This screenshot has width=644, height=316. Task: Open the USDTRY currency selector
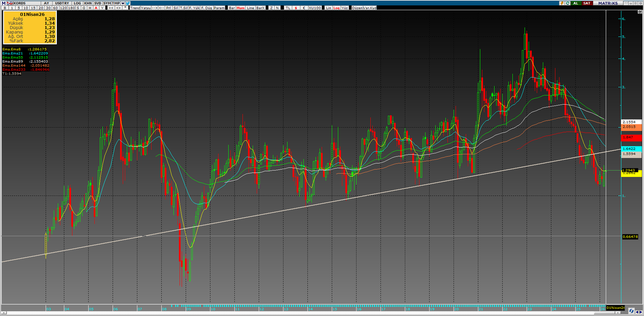pyautogui.click(x=62, y=3)
